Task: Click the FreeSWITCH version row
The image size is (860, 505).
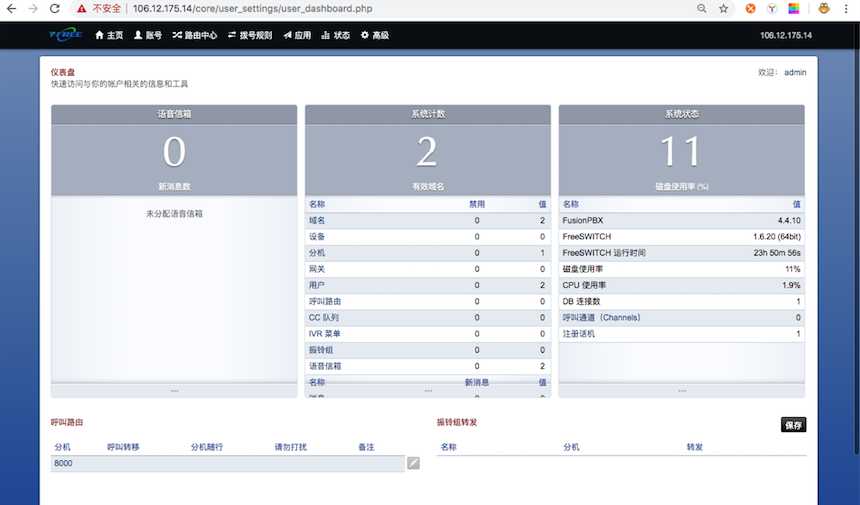Action: click(682, 237)
